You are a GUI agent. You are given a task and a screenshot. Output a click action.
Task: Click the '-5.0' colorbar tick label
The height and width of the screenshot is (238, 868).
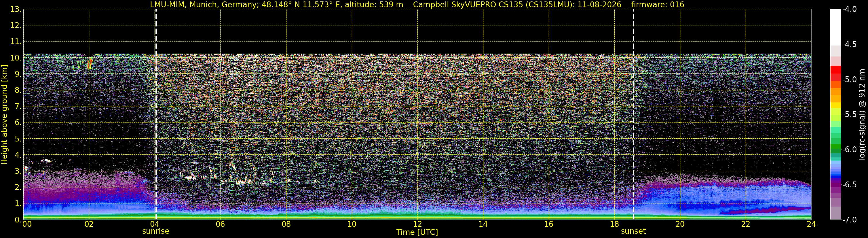pyautogui.click(x=849, y=79)
